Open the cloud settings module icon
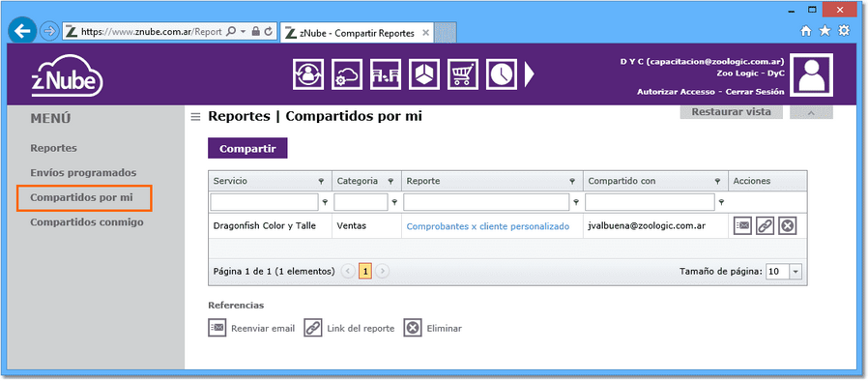Image resolution: width=868 pixels, height=381 pixels. (347, 74)
